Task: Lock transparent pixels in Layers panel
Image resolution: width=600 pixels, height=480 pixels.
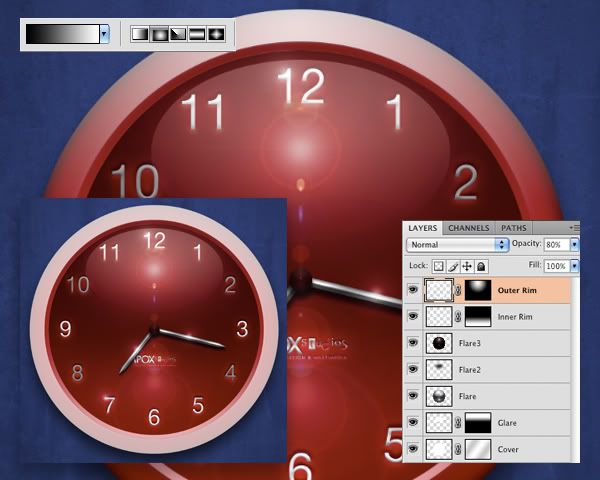Action: pos(437,267)
